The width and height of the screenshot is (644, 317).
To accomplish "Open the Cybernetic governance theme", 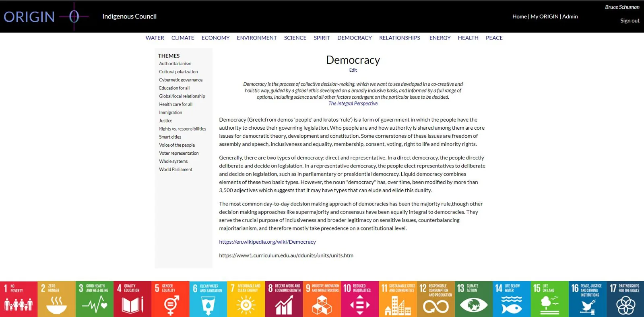I will point(181,80).
